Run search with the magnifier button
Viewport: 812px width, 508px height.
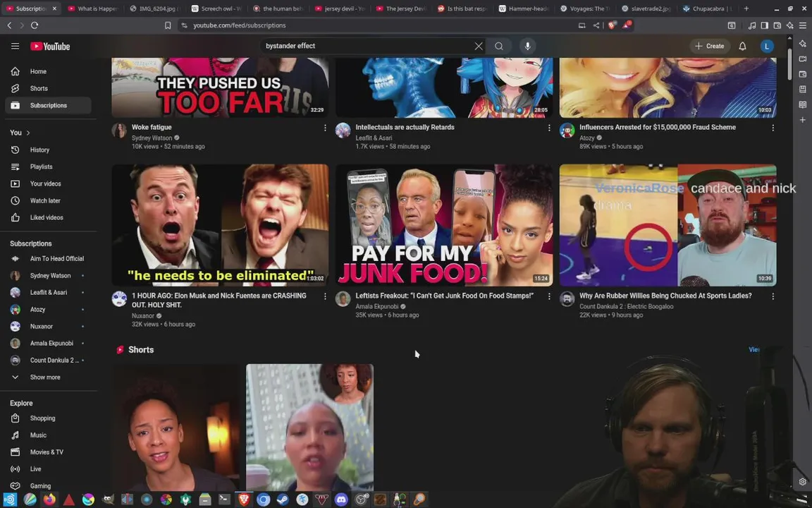(499, 46)
